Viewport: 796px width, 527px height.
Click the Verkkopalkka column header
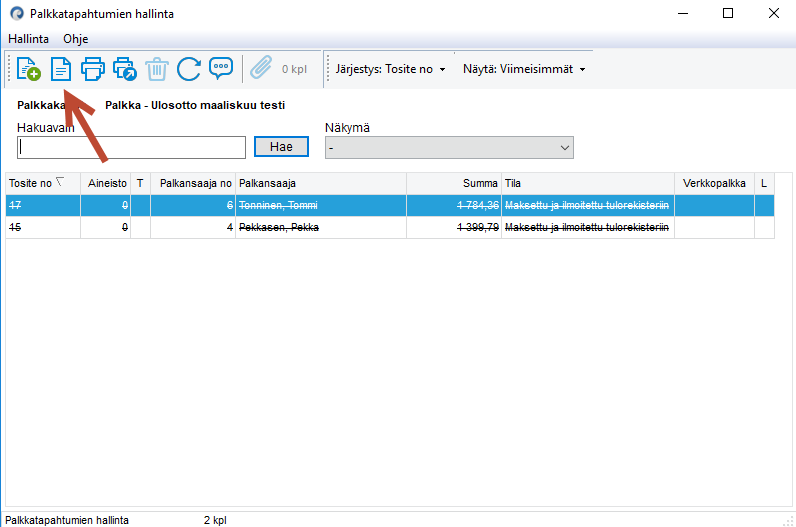click(x=714, y=183)
